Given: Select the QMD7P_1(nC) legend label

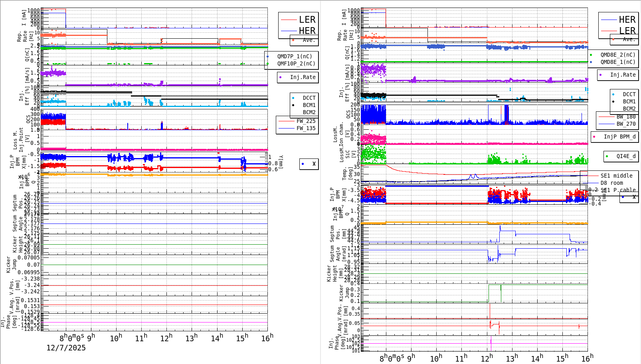Looking at the screenshot, I should pos(295,56).
